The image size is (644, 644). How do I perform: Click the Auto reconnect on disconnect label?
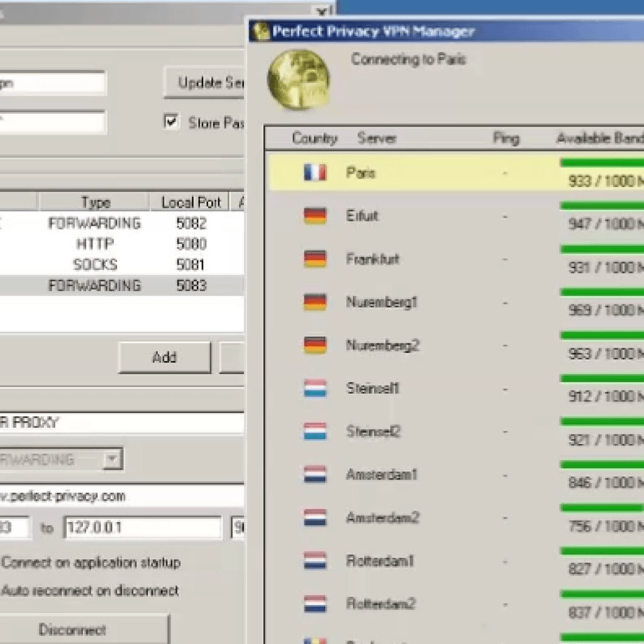pos(90,591)
